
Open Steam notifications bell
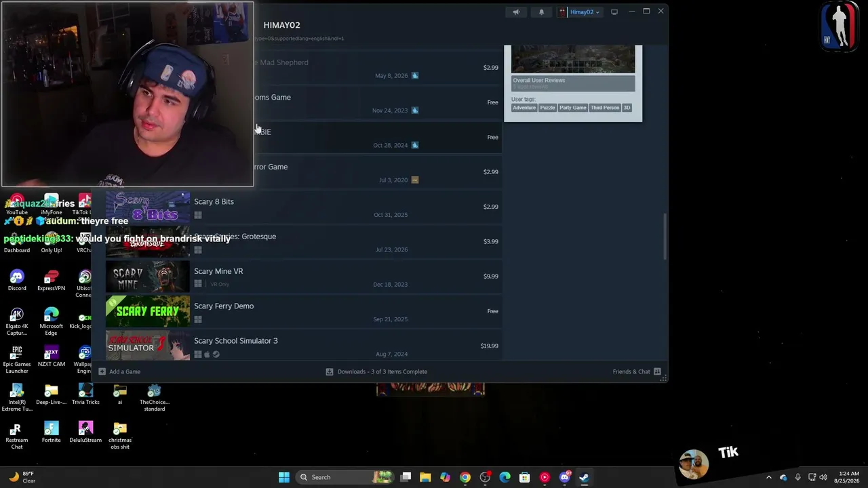(541, 12)
